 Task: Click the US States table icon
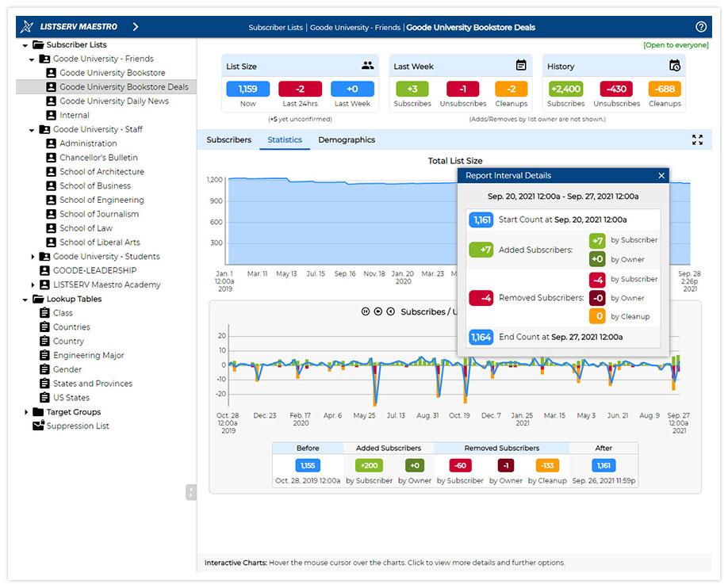pos(44,398)
